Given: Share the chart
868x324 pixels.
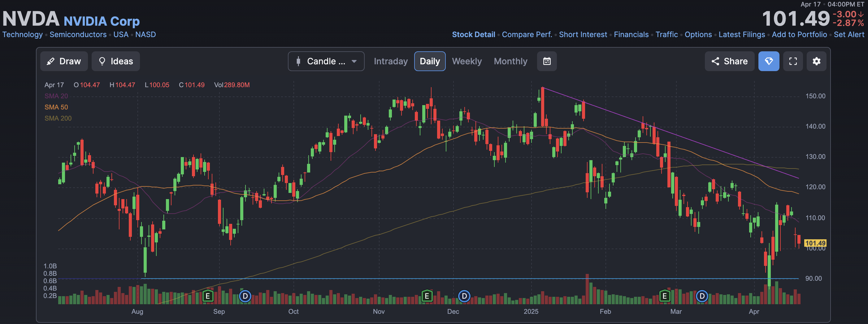Looking at the screenshot, I should [729, 61].
